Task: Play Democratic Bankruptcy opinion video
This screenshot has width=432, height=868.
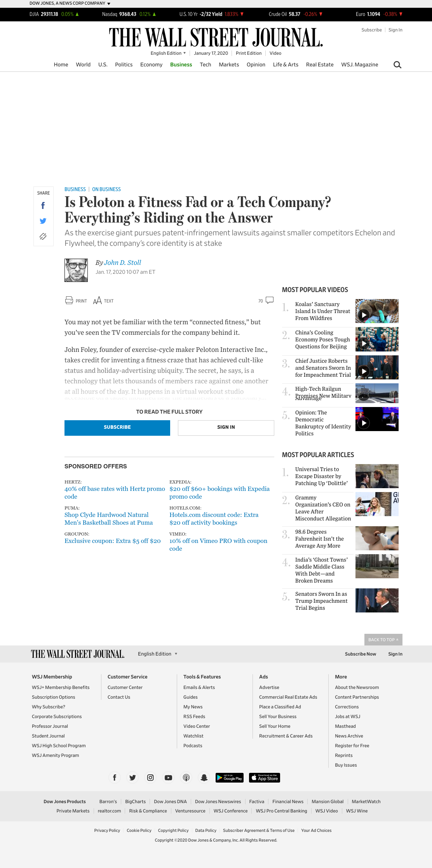Action: click(x=377, y=419)
